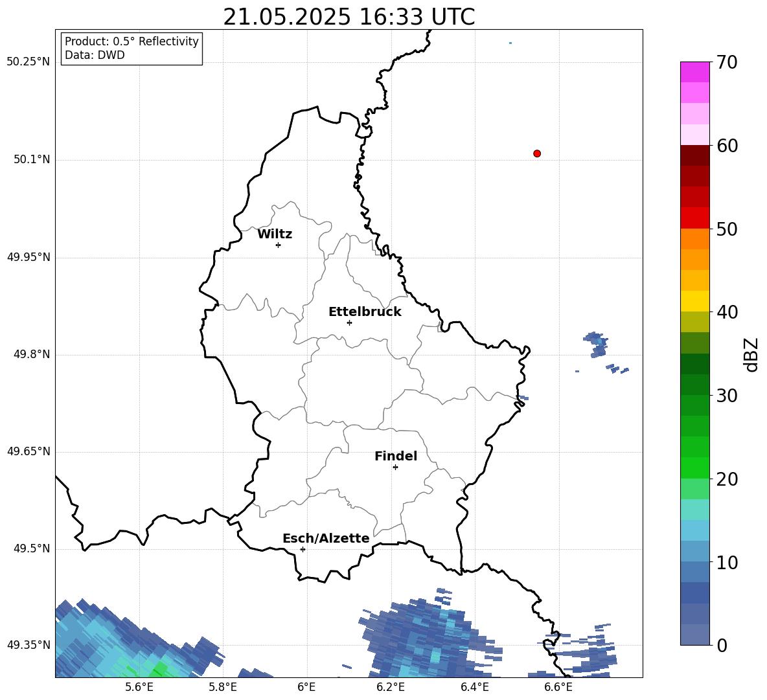767x700 pixels.
Task: Click the Findel location cross marker
Action: pyautogui.click(x=395, y=468)
